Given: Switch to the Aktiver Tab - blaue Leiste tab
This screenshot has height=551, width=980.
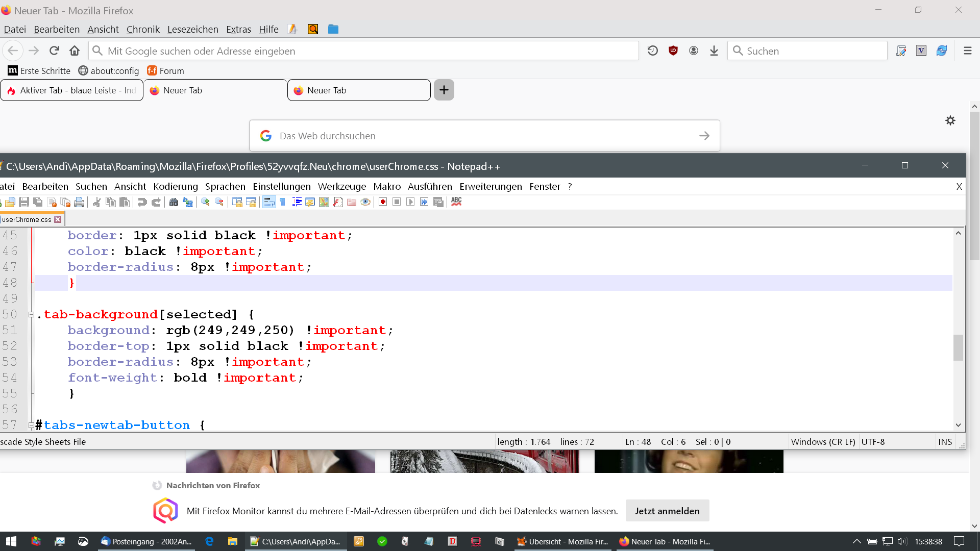Looking at the screenshot, I should coord(71,90).
